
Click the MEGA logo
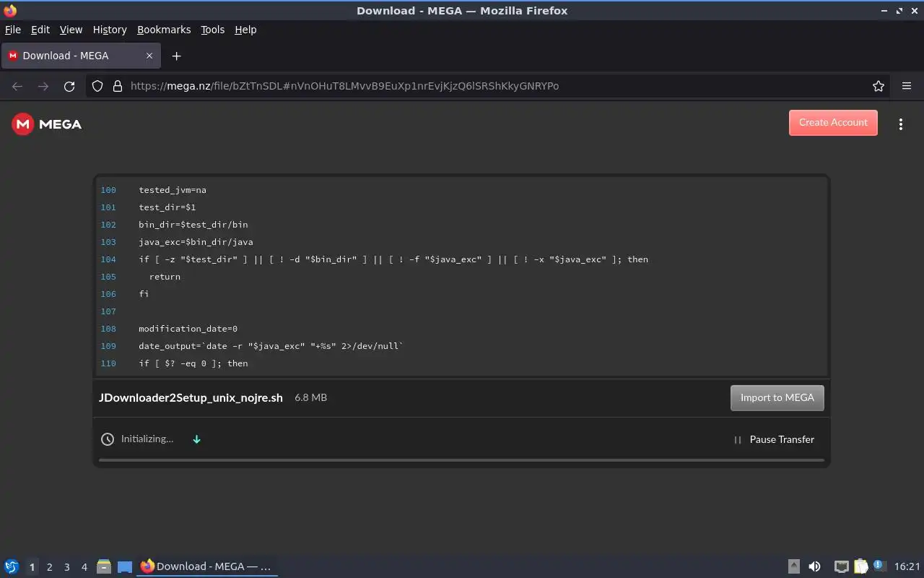tap(47, 124)
